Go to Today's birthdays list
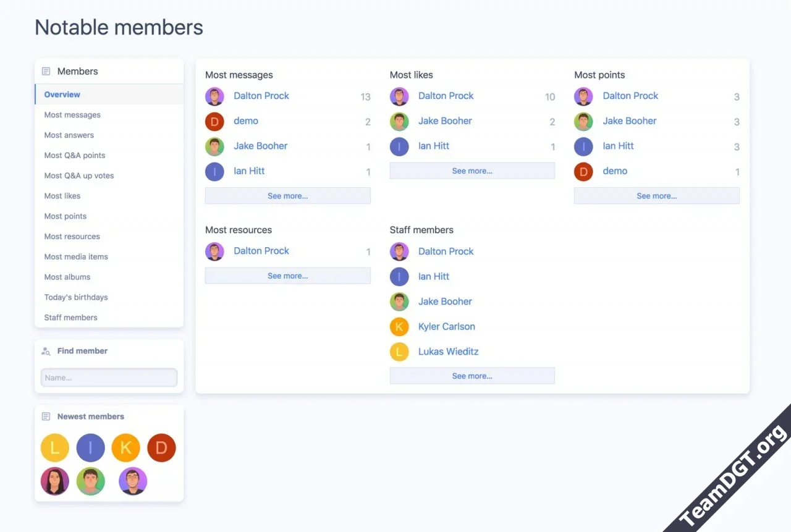This screenshot has height=532, width=791. coord(76,297)
